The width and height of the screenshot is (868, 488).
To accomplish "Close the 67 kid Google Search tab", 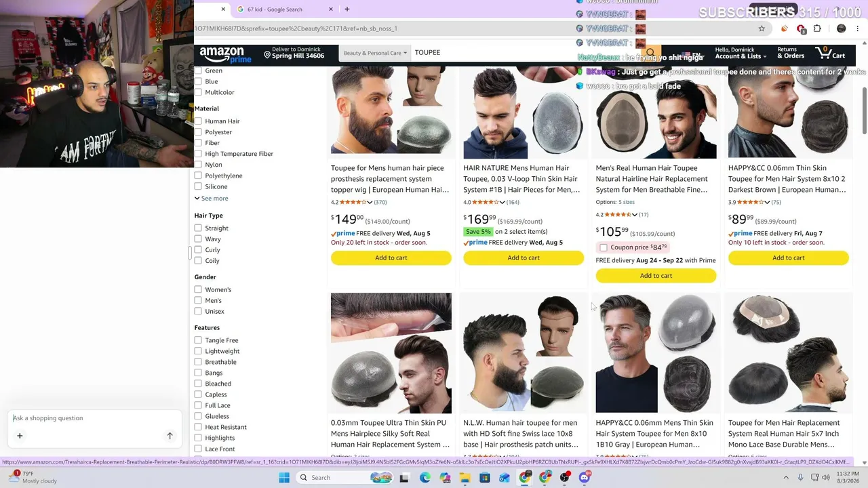I will pos(331,9).
